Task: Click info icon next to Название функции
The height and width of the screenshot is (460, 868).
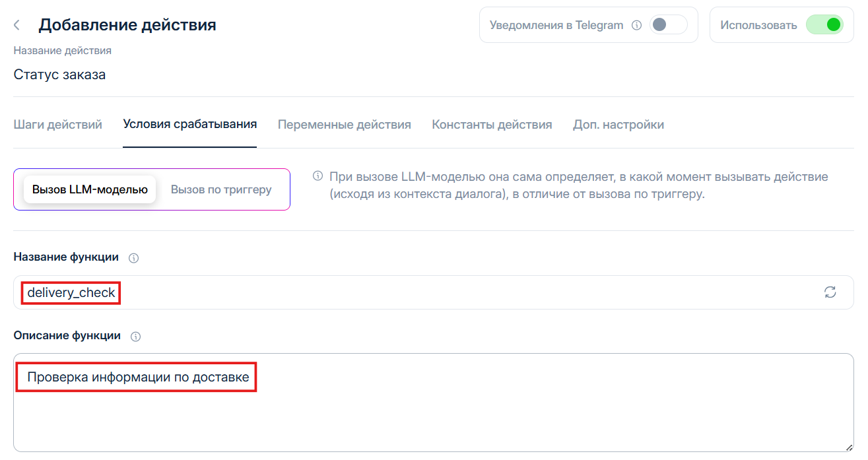Action: [133, 258]
